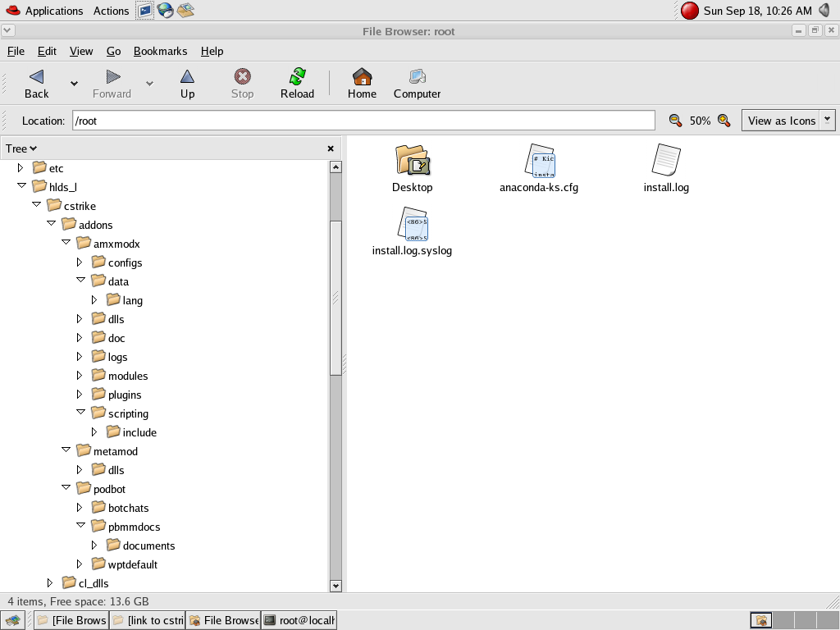Expand the etc folder in tree

click(21, 168)
